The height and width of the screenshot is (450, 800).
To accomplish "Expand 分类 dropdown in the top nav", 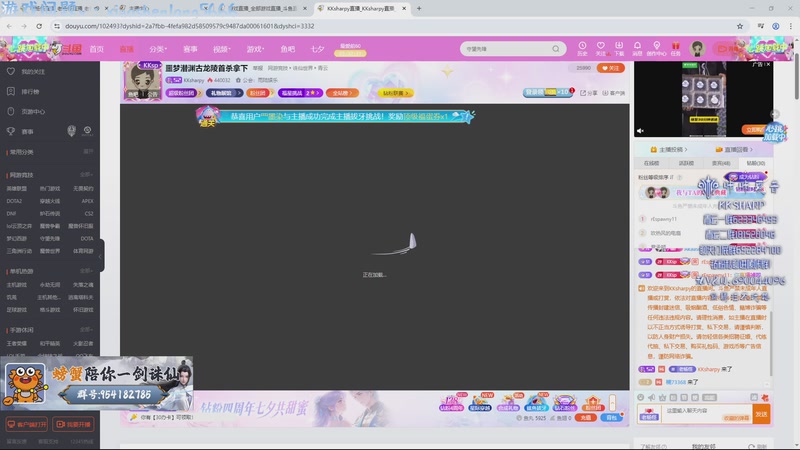I will tap(158, 49).
